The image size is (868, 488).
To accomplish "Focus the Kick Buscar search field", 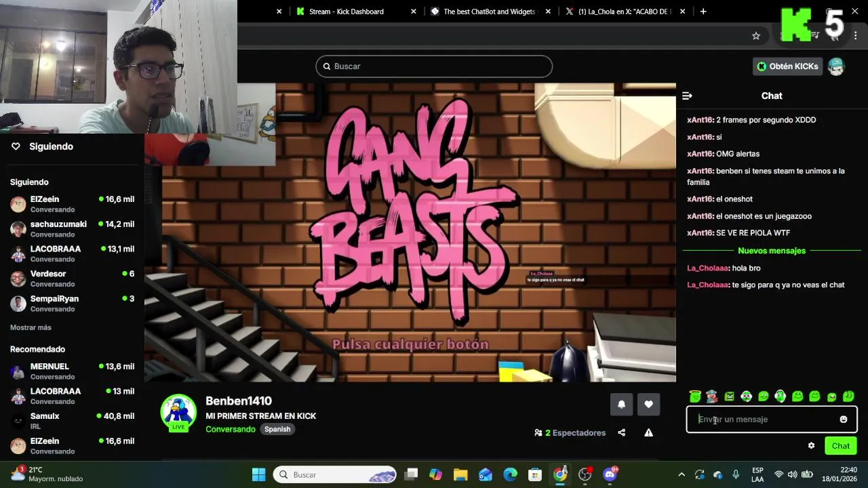I will point(434,66).
